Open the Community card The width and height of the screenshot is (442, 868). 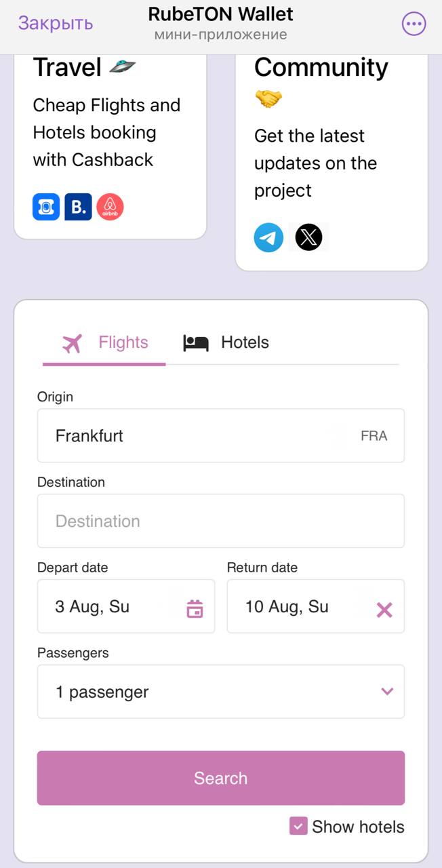click(x=331, y=163)
